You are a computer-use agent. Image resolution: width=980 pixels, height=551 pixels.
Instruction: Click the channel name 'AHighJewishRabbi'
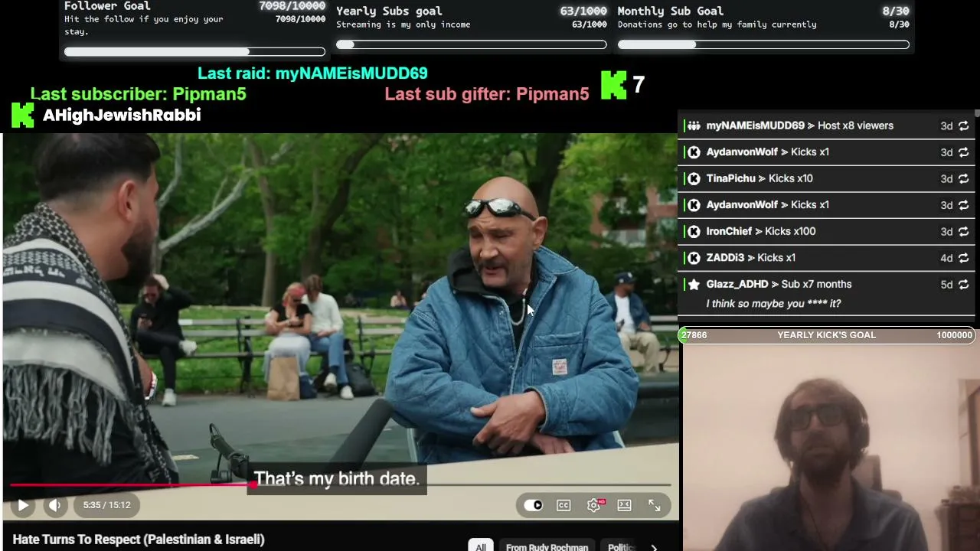(x=122, y=115)
